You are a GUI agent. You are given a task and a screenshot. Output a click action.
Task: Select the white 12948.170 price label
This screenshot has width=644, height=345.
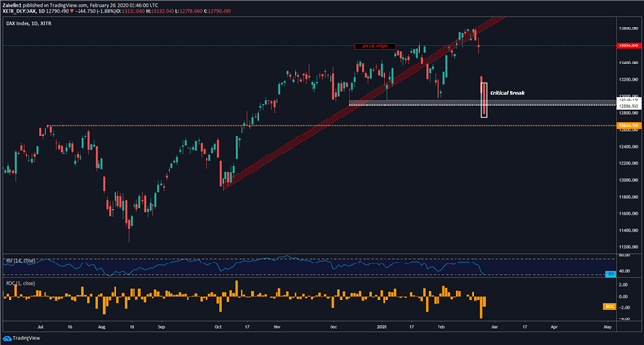coord(629,100)
